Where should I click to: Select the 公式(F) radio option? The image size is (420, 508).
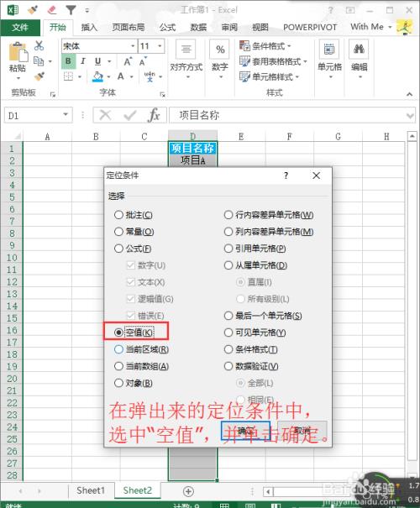(133, 249)
